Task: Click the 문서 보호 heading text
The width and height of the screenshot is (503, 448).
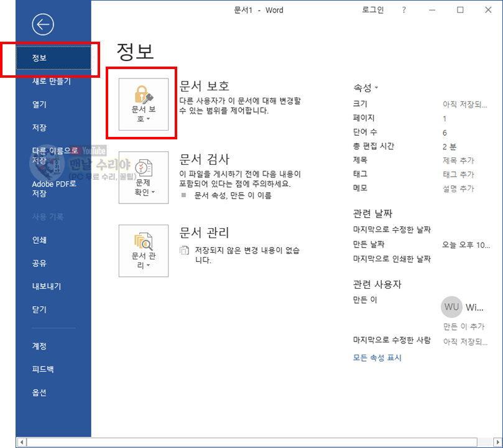Action: click(x=205, y=86)
